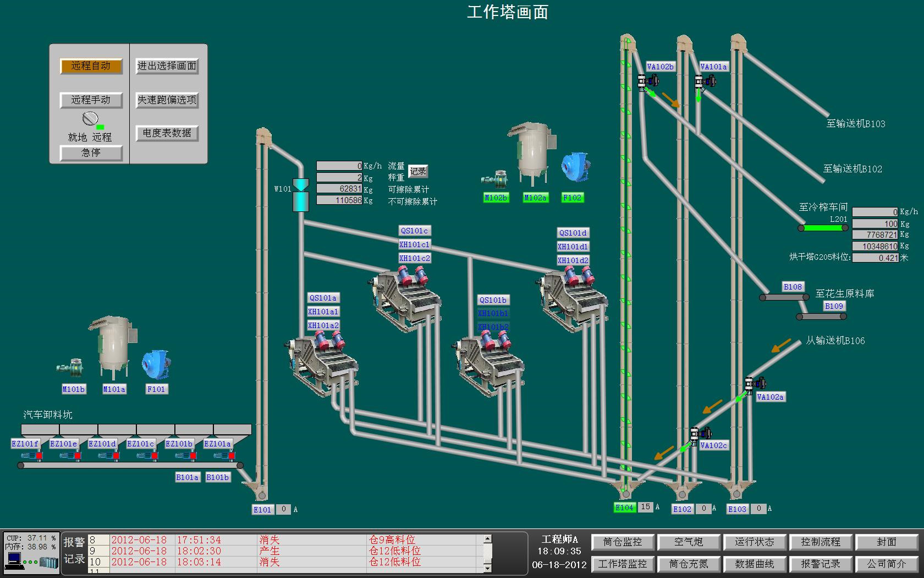Click the F102 blue fan icon
Viewport: 924px width, 578px height.
point(575,167)
